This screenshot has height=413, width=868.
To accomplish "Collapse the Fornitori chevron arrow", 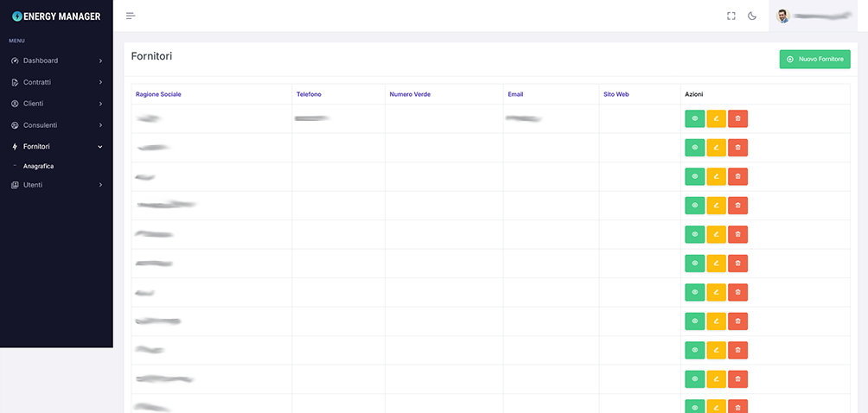I will [x=100, y=147].
